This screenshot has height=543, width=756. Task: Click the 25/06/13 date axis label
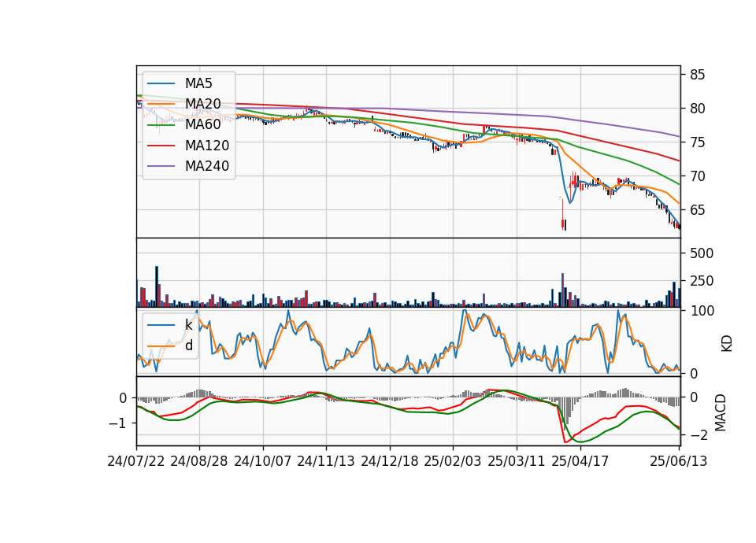click(x=679, y=461)
